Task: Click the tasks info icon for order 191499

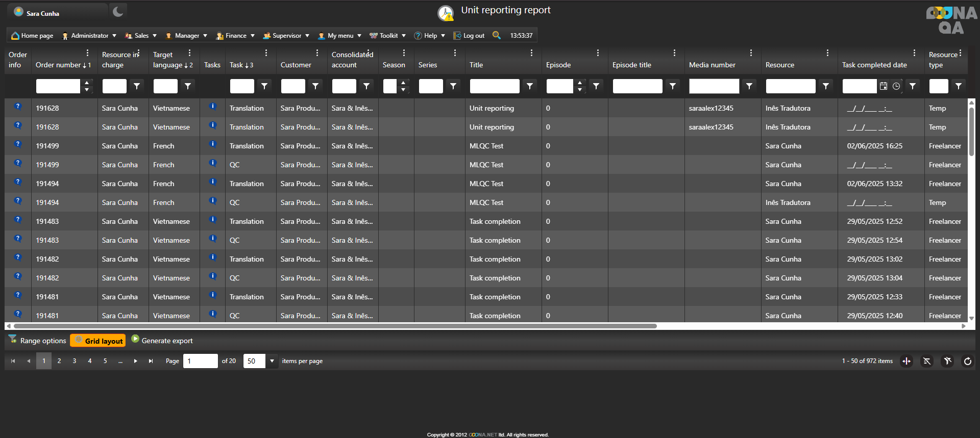Action: [x=213, y=144]
